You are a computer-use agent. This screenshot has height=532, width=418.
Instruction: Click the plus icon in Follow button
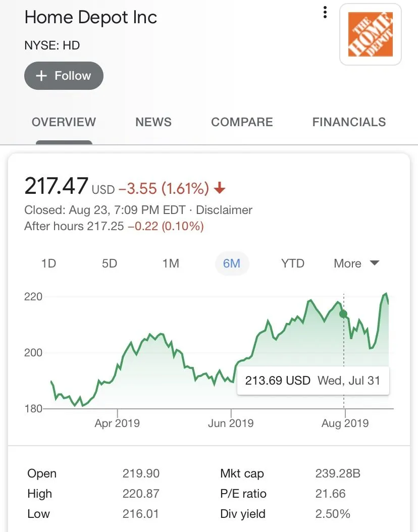tap(41, 76)
